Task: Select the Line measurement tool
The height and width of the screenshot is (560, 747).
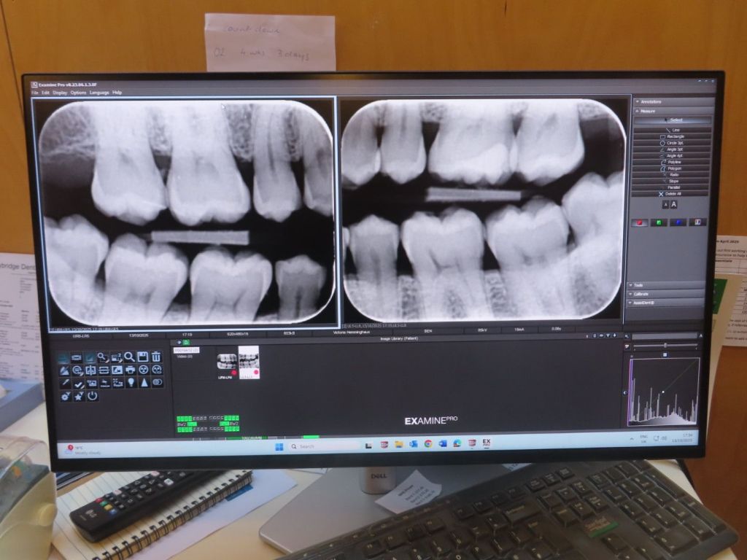Action: pos(673,130)
